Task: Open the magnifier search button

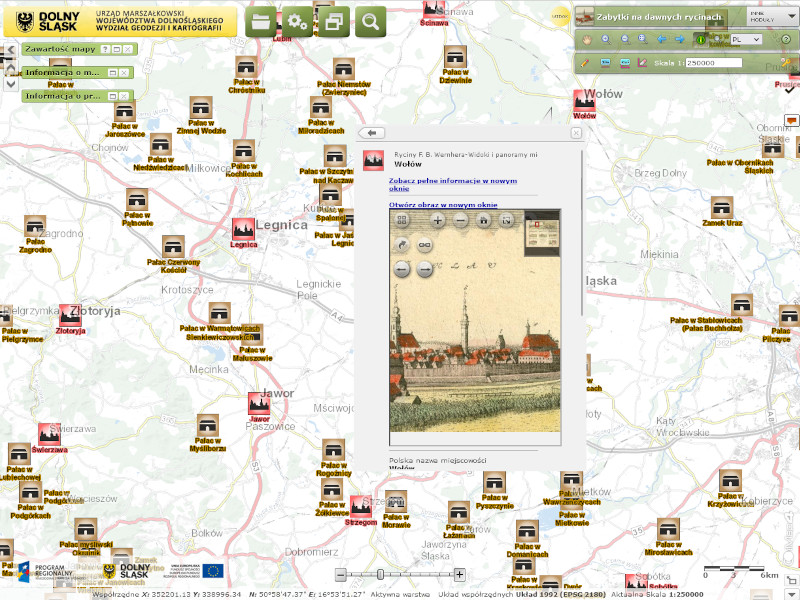Action: point(370,22)
